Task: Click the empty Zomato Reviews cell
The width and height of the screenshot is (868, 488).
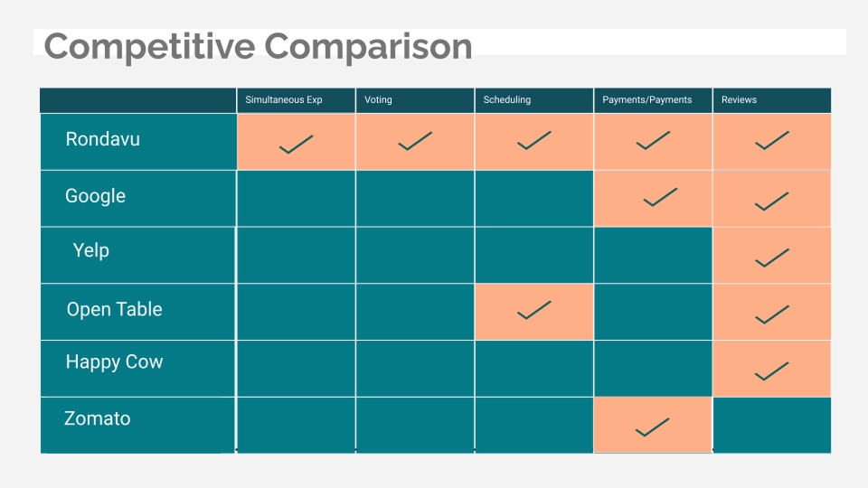Action: (x=771, y=425)
